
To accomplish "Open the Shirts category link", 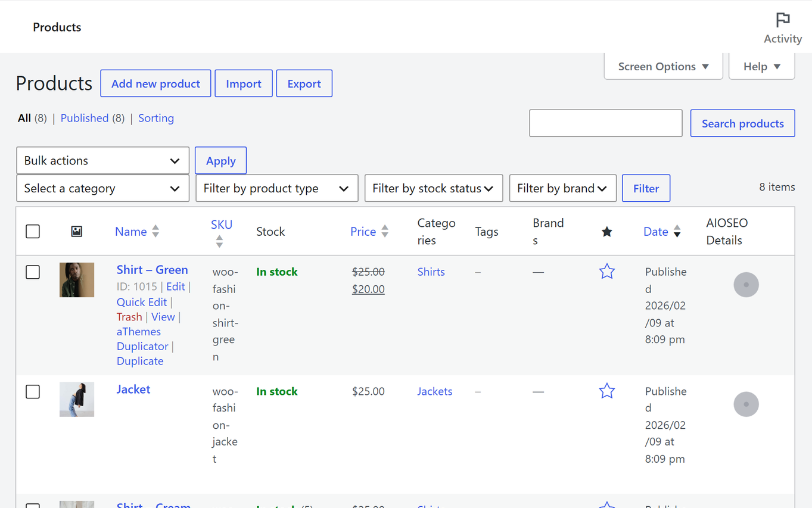I will tap(431, 272).
